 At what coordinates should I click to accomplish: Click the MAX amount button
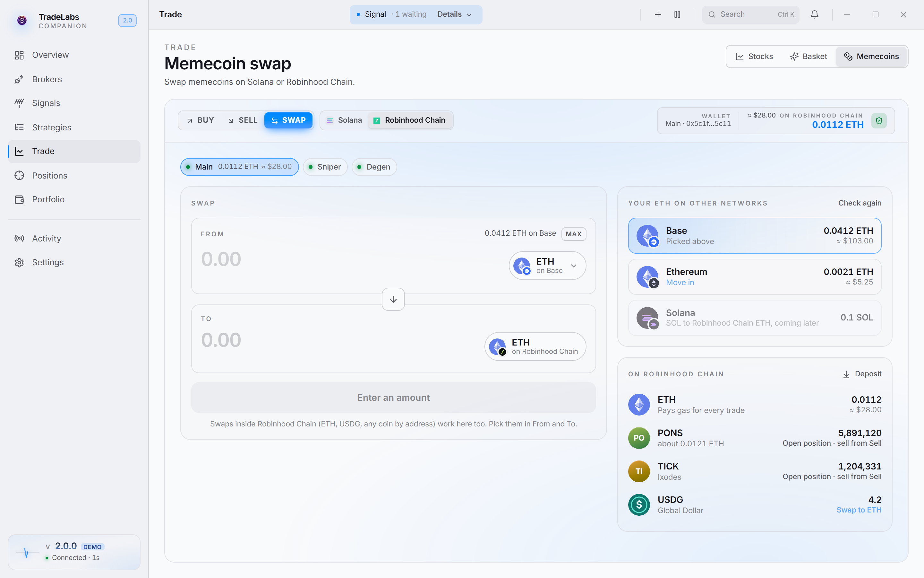pos(574,234)
